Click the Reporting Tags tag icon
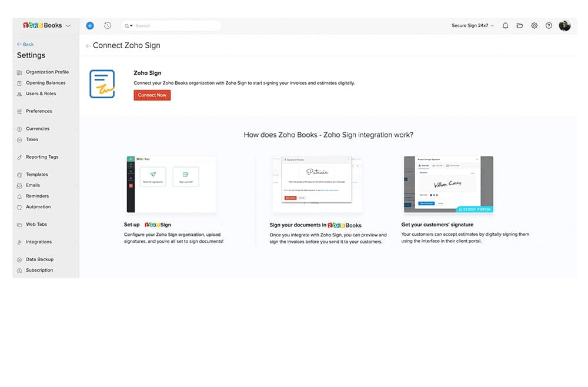This screenshot has width=588, height=387. pyautogui.click(x=19, y=158)
